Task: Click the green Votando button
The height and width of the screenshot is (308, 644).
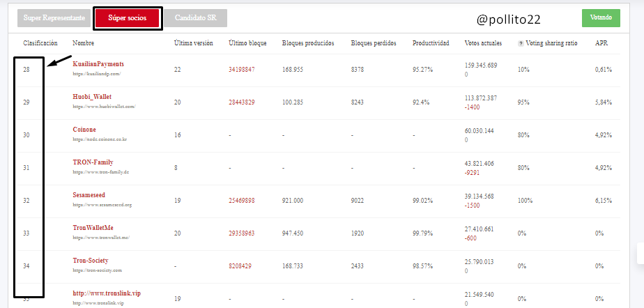Action: click(601, 17)
